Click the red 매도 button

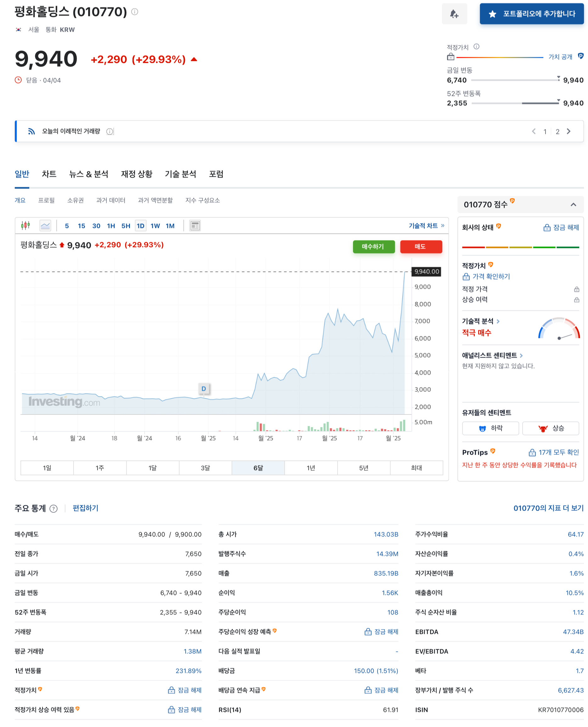421,247
